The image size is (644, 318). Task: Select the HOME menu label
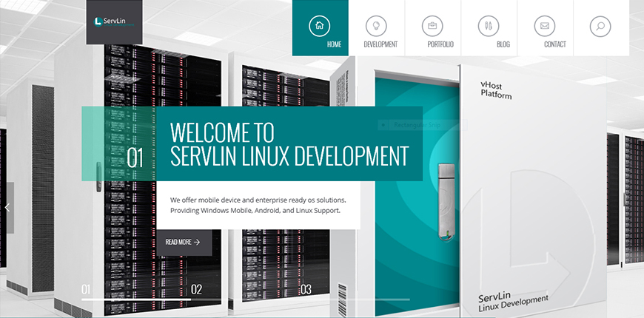334,44
